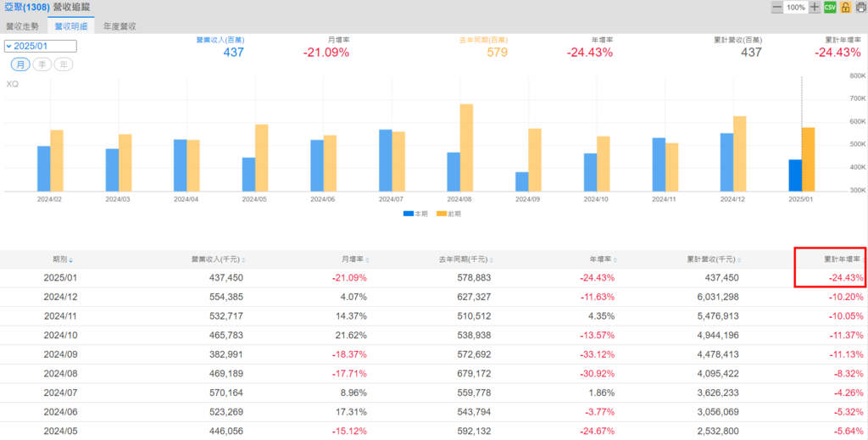Viewport: 868px width, 440px height.
Task: Sort table by 累計年增率 column header
Action: tap(844, 259)
